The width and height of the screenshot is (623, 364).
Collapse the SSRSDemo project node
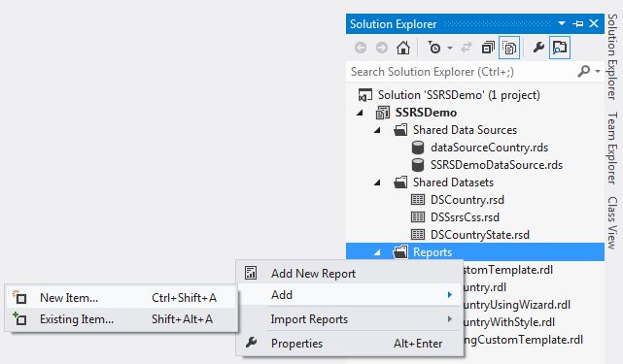[x=360, y=113]
